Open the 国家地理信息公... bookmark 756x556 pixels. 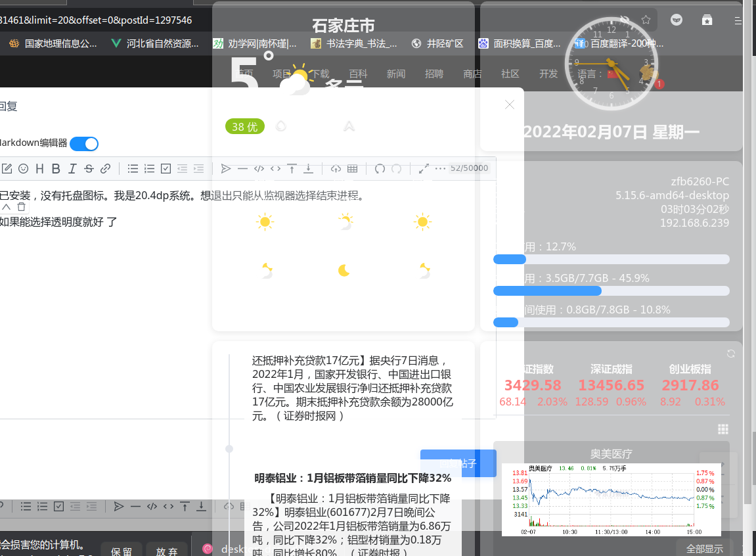click(x=53, y=43)
